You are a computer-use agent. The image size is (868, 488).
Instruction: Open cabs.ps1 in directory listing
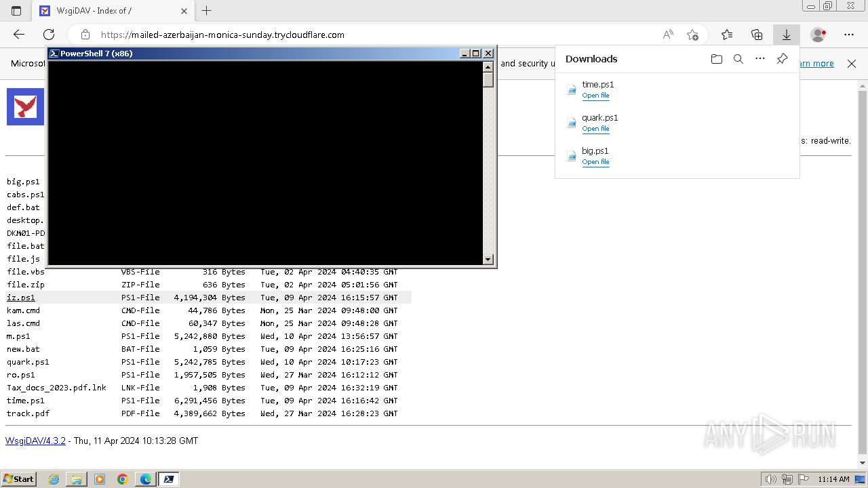[26, 195]
